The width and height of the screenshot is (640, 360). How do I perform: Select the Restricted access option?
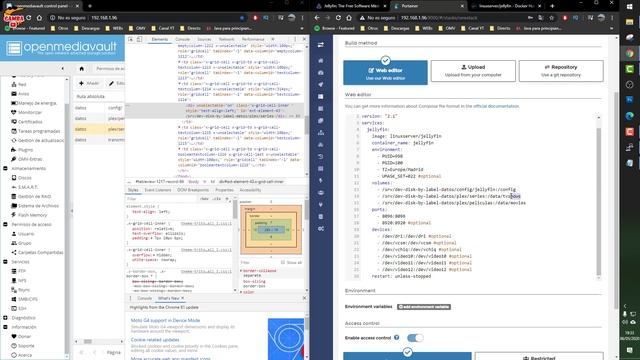pos(539,357)
